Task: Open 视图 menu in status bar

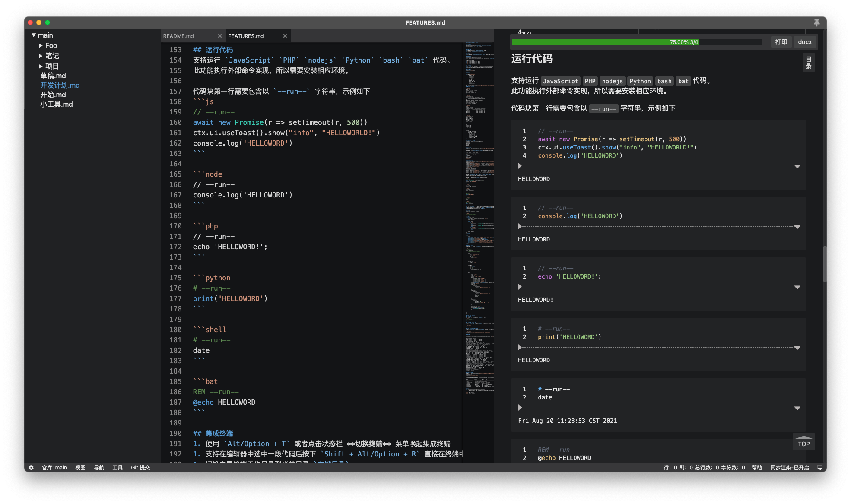Action: click(80, 467)
